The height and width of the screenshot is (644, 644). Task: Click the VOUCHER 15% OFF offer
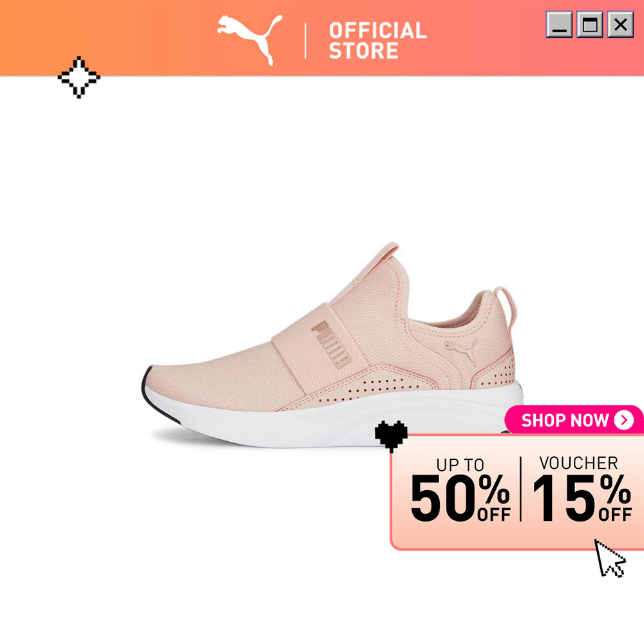pos(582,489)
